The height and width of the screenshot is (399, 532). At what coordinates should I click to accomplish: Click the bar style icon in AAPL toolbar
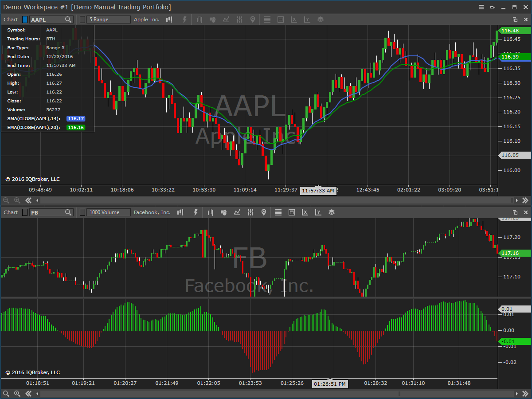[x=200, y=20]
